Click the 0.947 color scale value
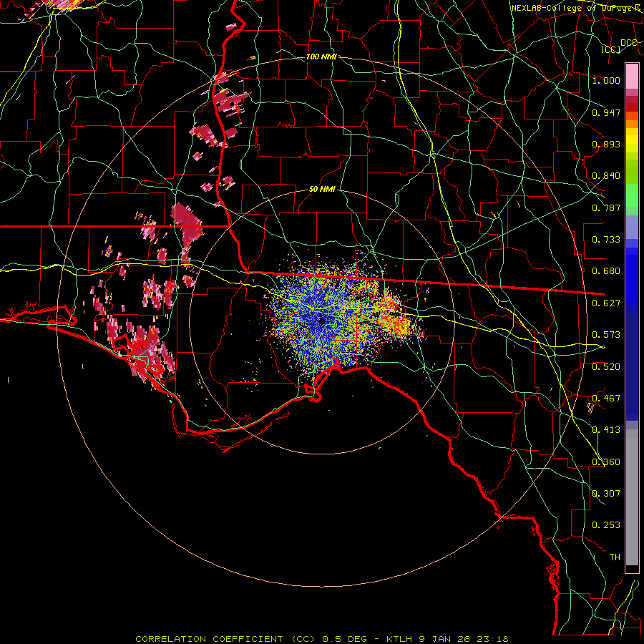The width and height of the screenshot is (644, 644). [606, 112]
